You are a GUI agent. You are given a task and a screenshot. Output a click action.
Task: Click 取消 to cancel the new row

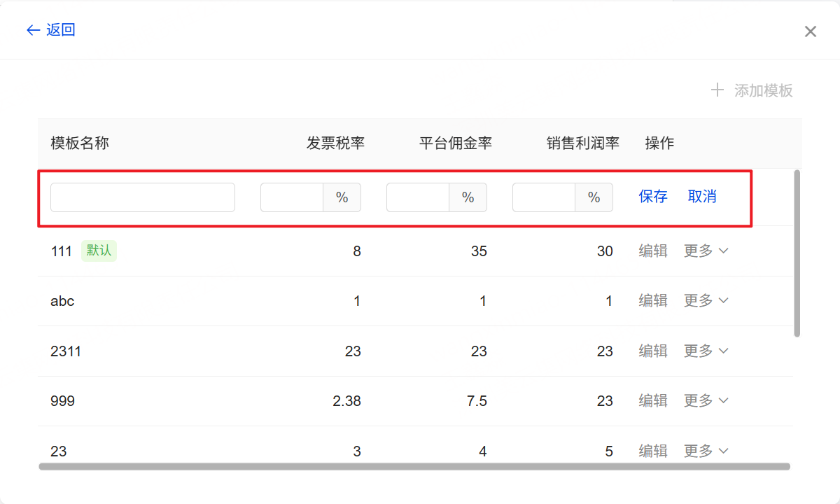(x=701, y=197)
